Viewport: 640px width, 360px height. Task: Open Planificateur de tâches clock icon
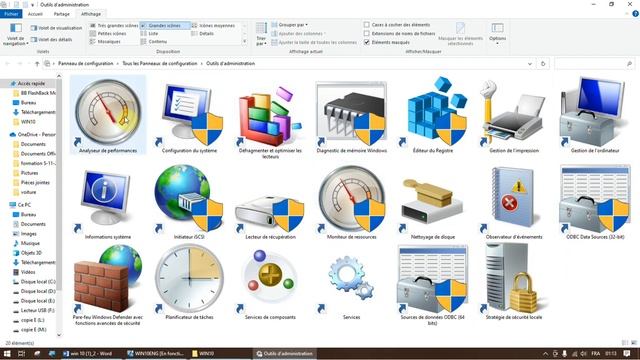click(x=189, y=279)
